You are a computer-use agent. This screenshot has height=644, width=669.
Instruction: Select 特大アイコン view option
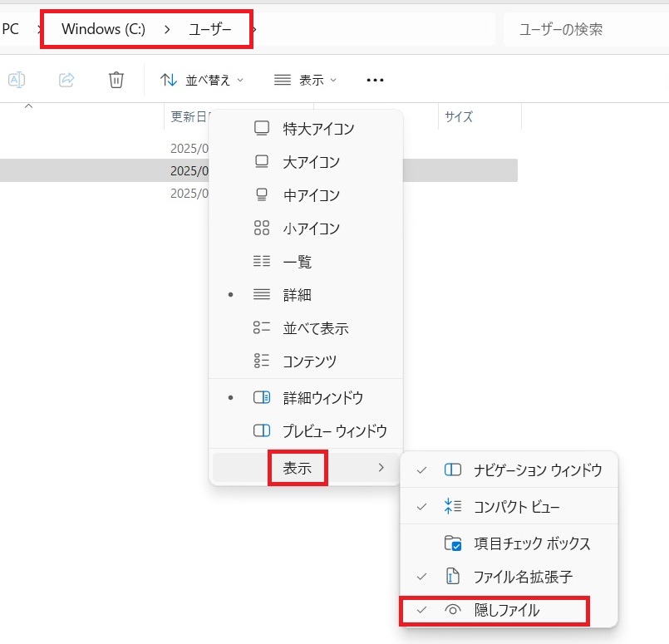tap(317, 129)
